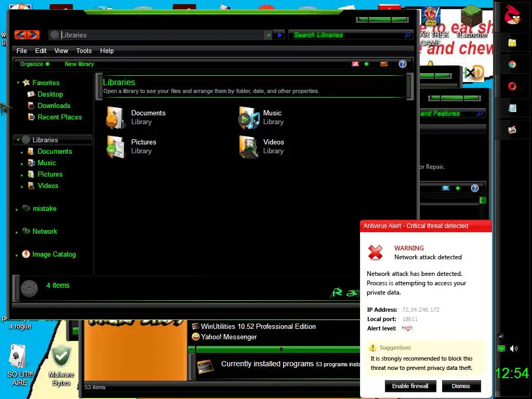Open the Tools menu
Viewport: 532px width, 399px height.
click(x=84, y=50)
